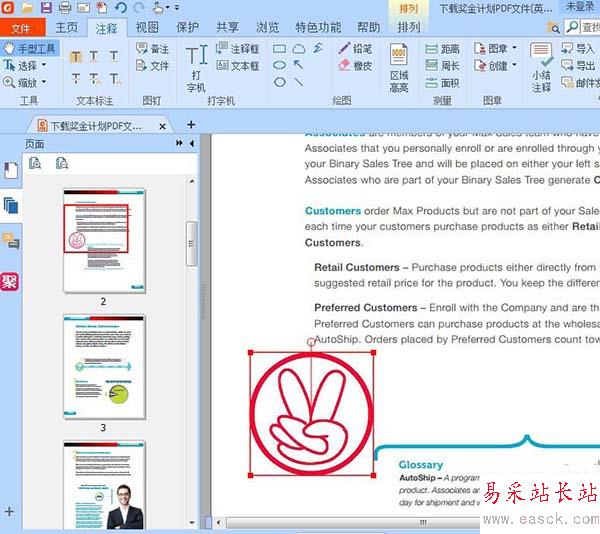This screenshot has height=534, width=600.
Task: Click the stamp's rotation handle circle
Action: 311,342
